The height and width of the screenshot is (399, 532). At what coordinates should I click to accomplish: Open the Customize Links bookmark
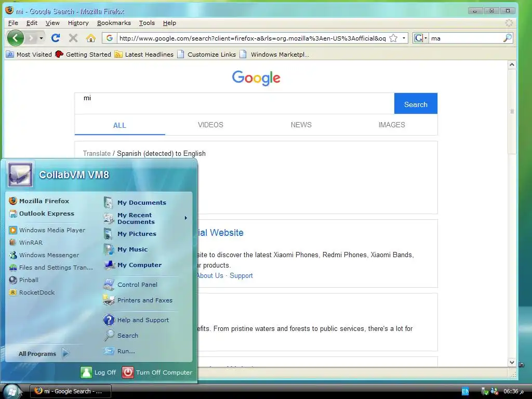(x=207, y=54)
